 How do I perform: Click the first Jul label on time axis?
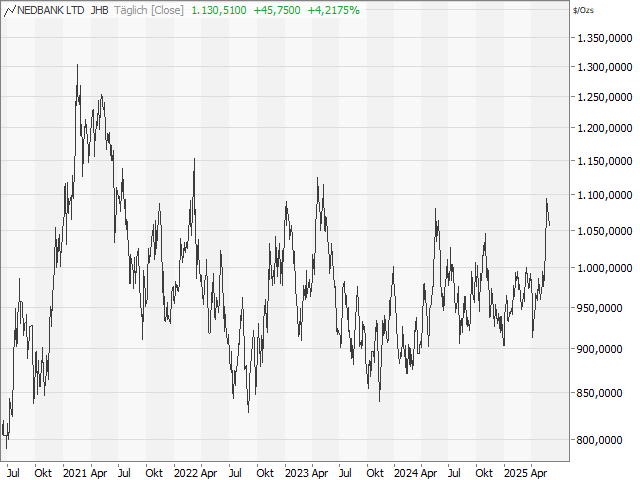coord(13,473)
